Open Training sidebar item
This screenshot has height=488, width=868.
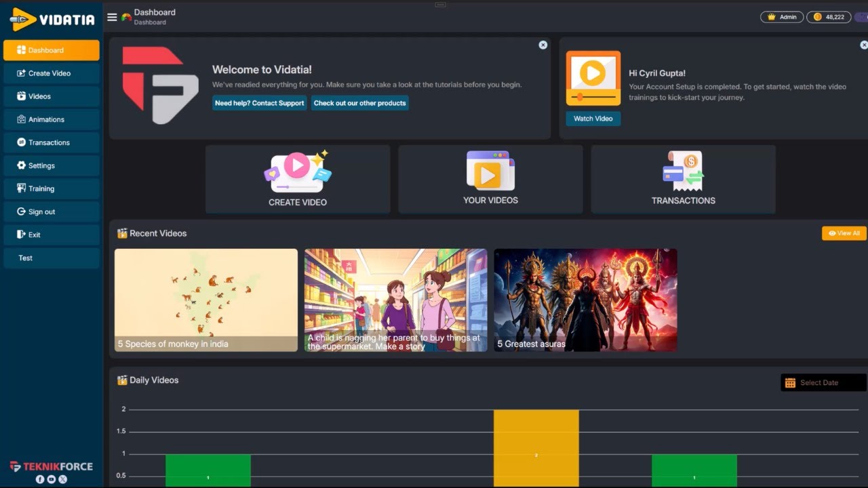point(52,188)
